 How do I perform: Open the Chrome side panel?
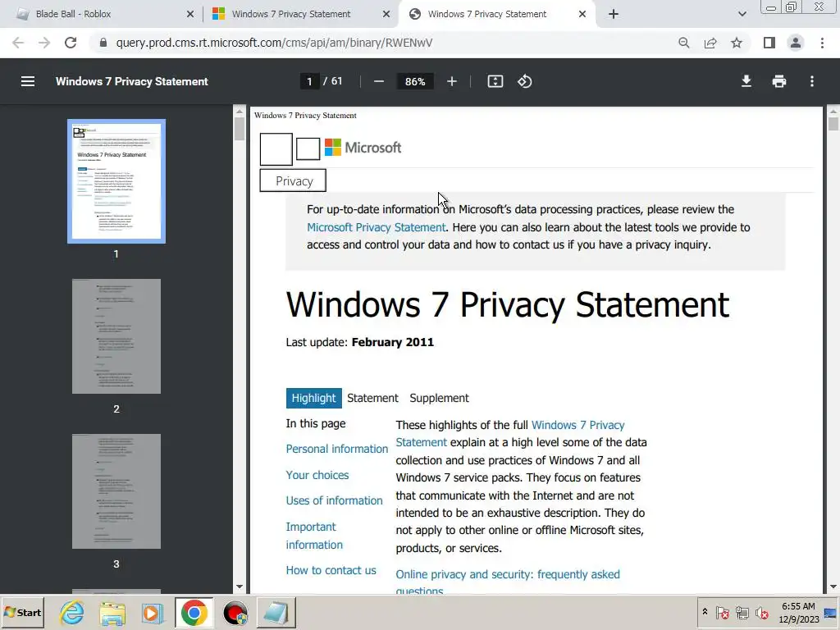click(x=769, y=43)
